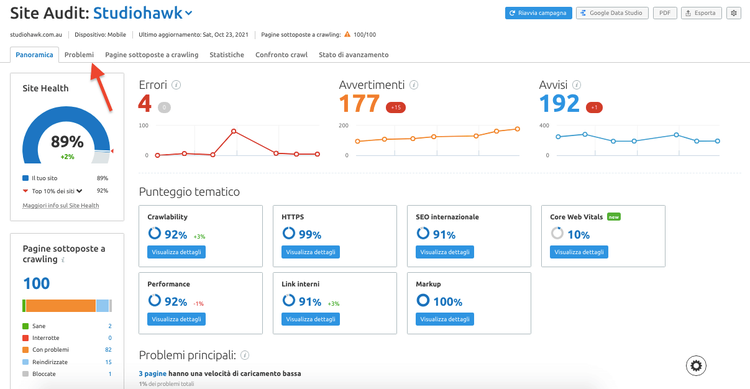Click the Con problemi orange swatch
The image size is (750, 389).
click(x=25, y=350)
